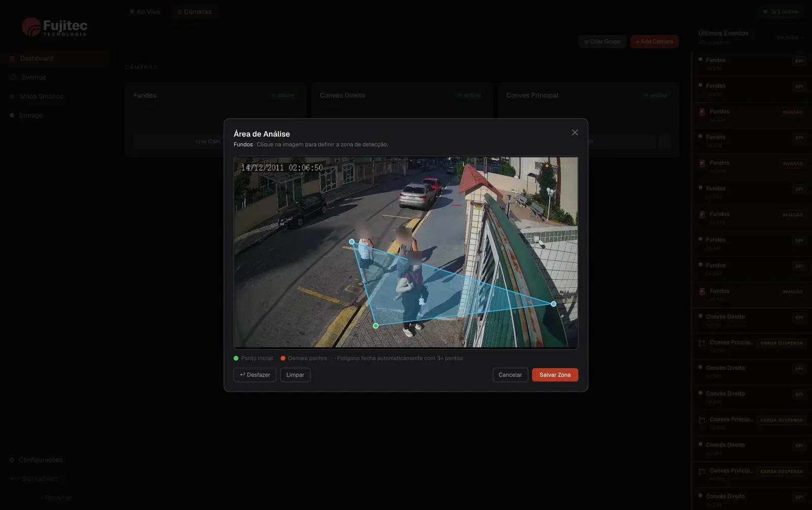Clear the polygon with Limpar

(295, 375)
